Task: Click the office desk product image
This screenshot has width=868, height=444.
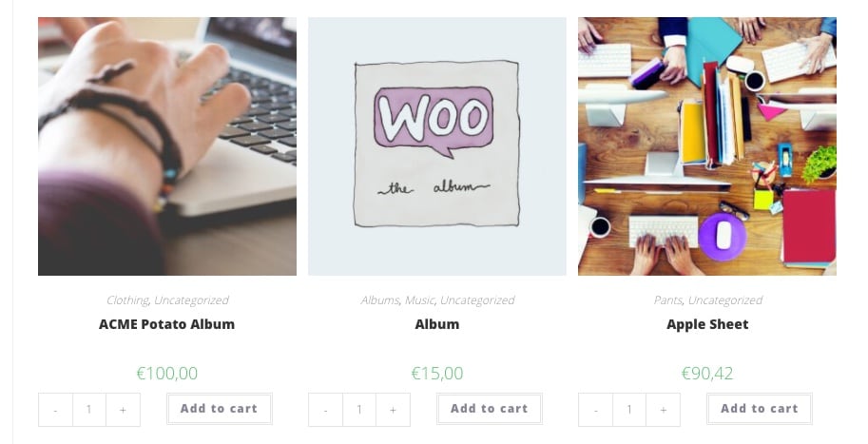Action: [707, 146]
